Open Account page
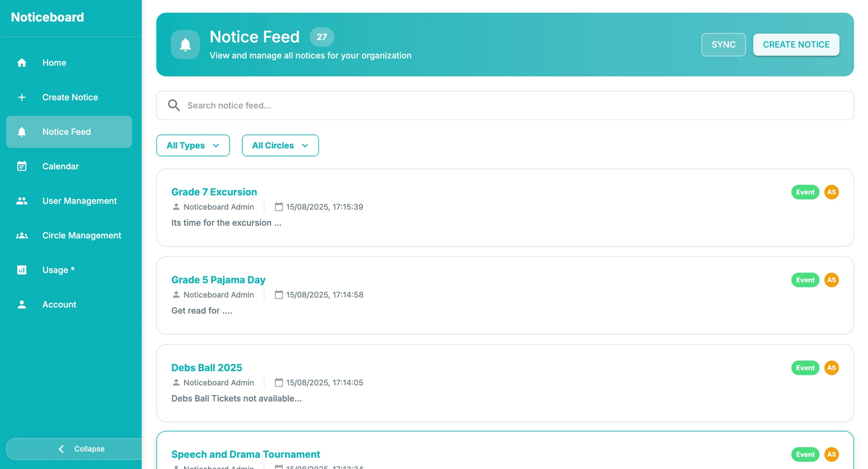The image size is (868, 469). (x=69, y=304)
